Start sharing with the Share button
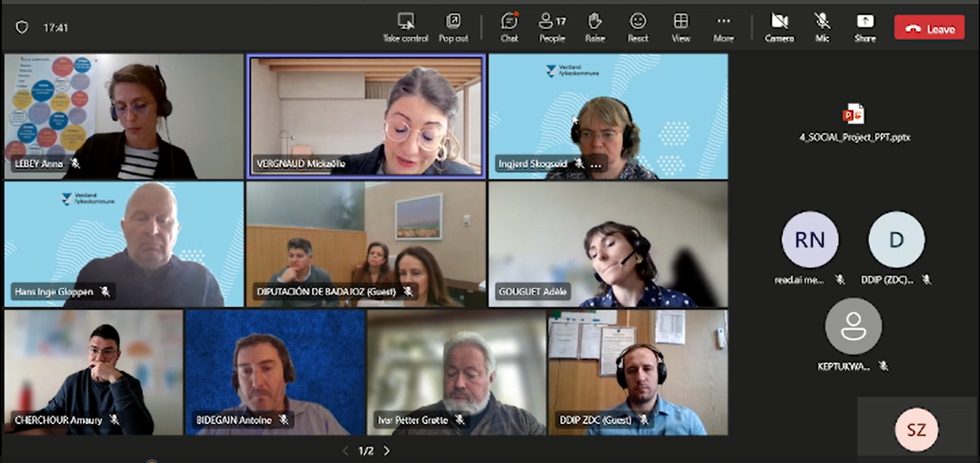This screenshot has width=980, height=463. coord(865,22)
